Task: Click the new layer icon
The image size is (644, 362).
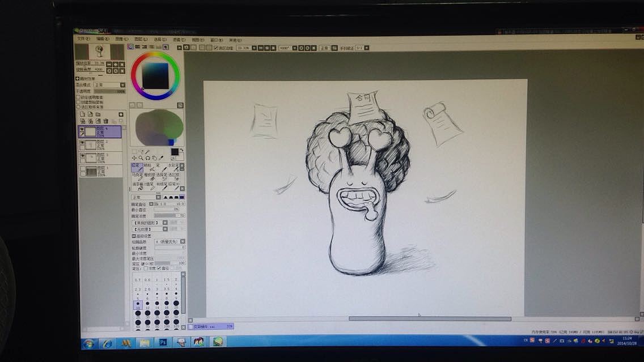Action: (82, 114)
